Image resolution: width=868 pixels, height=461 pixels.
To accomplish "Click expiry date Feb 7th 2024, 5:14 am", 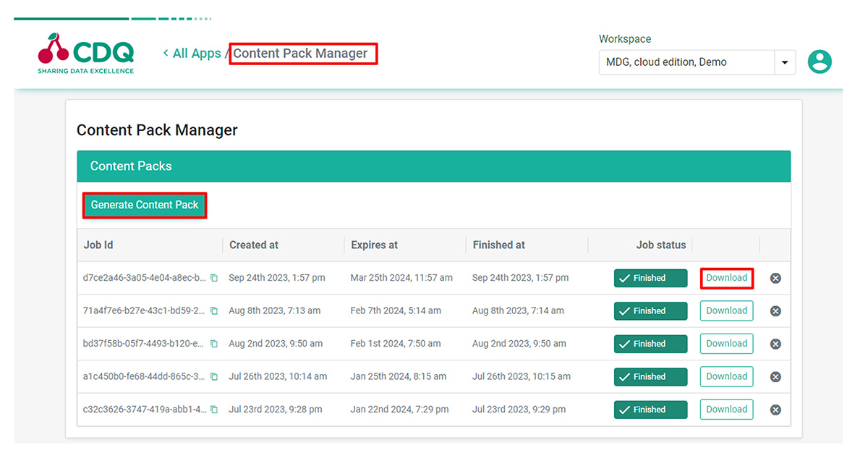I will 396,311.
